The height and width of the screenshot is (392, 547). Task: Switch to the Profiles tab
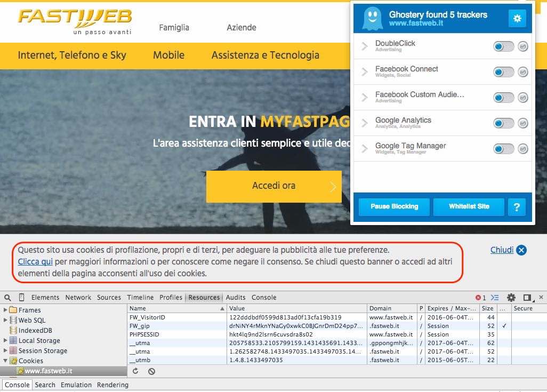tap(171, 298)
